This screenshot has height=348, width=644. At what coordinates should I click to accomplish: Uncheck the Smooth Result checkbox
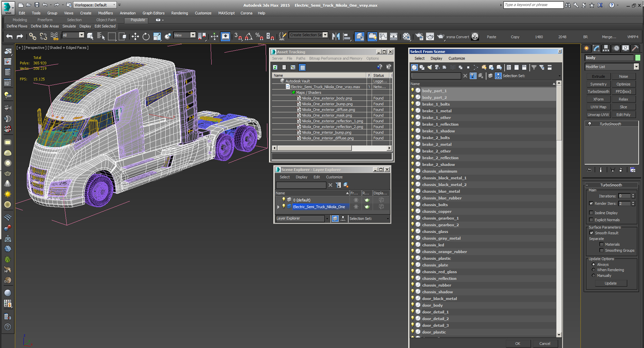(x=591, y=233)
